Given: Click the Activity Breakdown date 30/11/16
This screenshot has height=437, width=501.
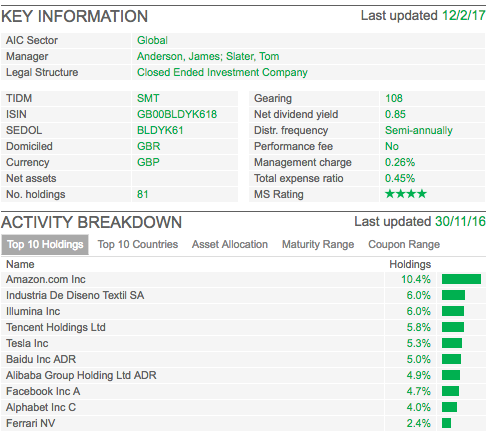Looking at the screenshot, I should 460,222.
